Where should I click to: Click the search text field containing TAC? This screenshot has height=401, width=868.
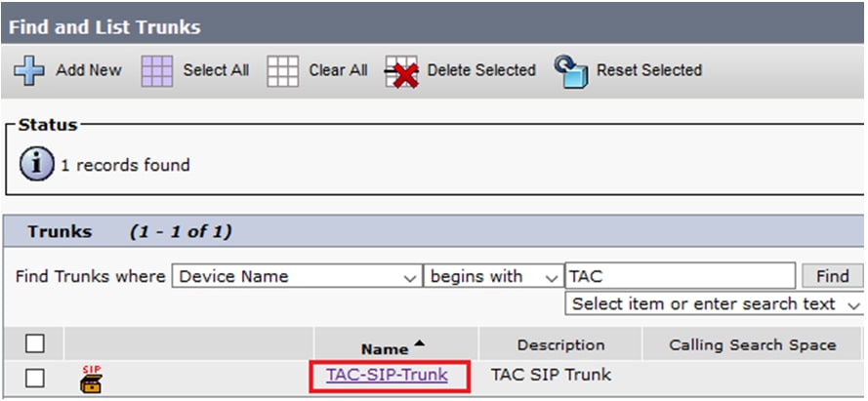(x=681, y=275)
